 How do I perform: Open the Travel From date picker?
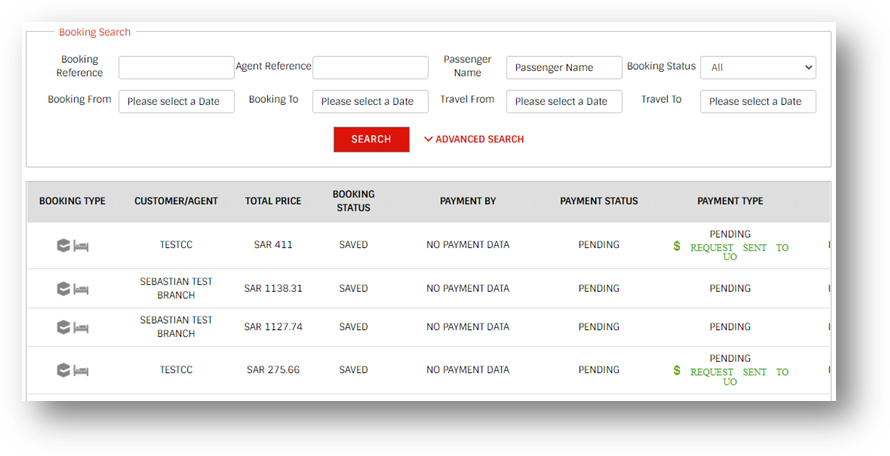(x=564, y=101)
